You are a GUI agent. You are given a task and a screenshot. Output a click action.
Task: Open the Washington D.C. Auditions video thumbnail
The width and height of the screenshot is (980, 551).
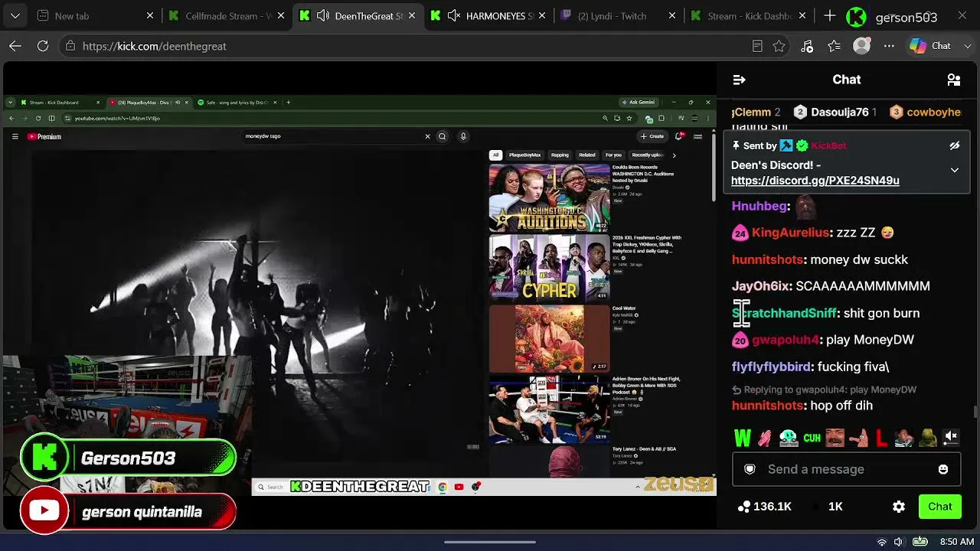click(549, 197)
